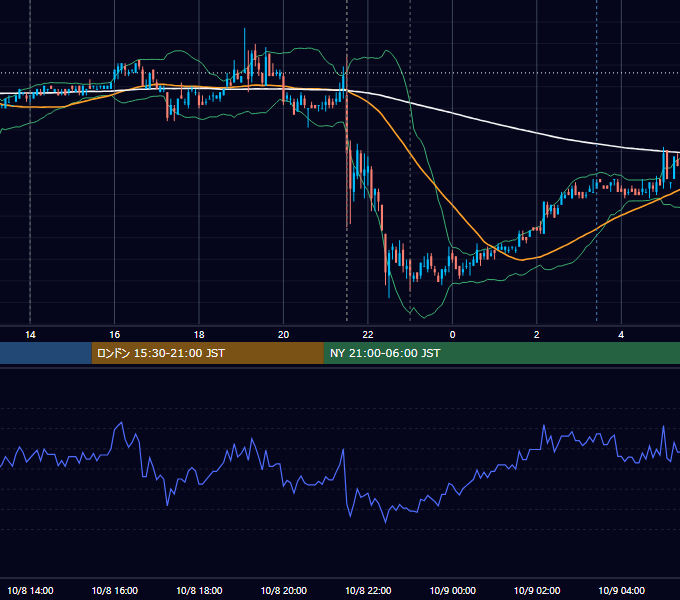Screen dimensions: 680x600
Task: Click the 14 hour axis label
Action: (30, 335)
